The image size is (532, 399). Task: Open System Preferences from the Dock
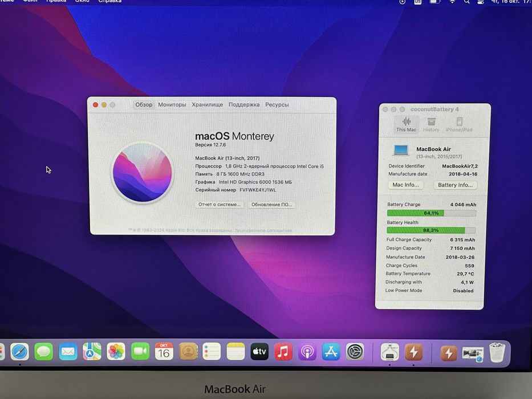(355, 352)
